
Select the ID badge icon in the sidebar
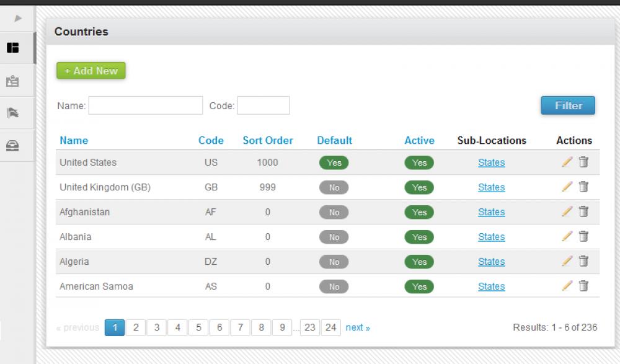tap(18, 80)
